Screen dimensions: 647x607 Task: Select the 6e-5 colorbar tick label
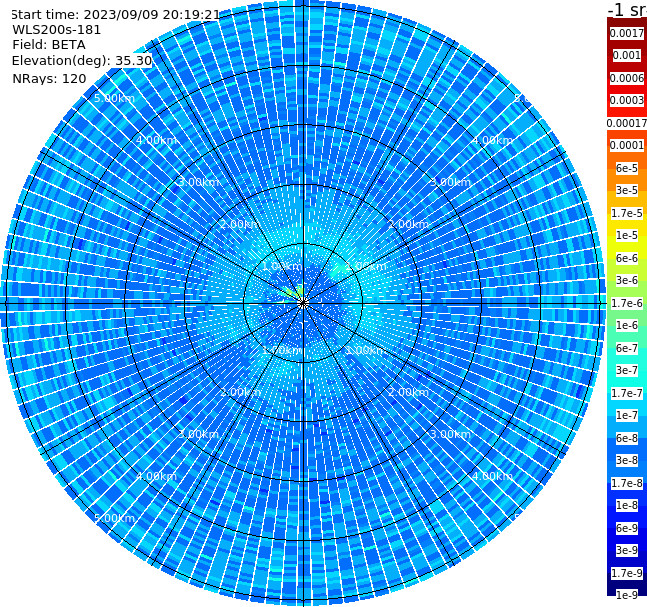coord(627,168)
